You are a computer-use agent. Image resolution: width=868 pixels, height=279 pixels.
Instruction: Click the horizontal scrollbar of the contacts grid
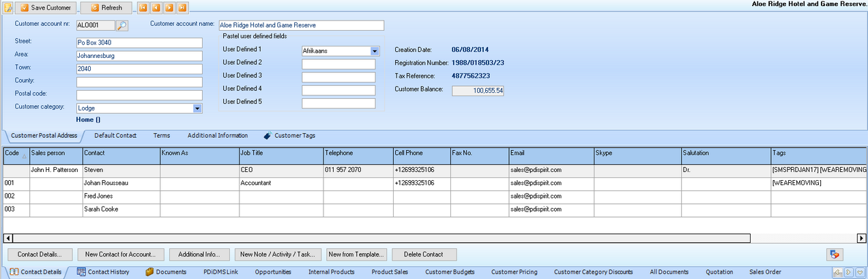pos(375,238)
